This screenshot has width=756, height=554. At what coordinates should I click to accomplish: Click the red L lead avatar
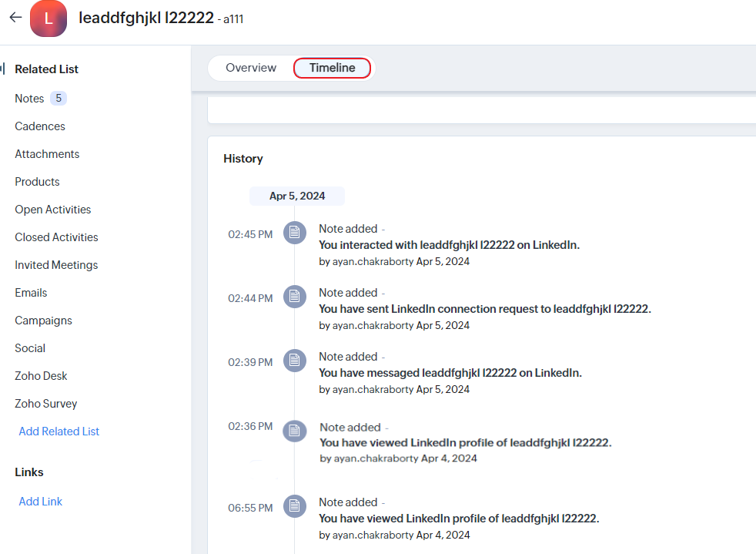(x=49, y=18)
